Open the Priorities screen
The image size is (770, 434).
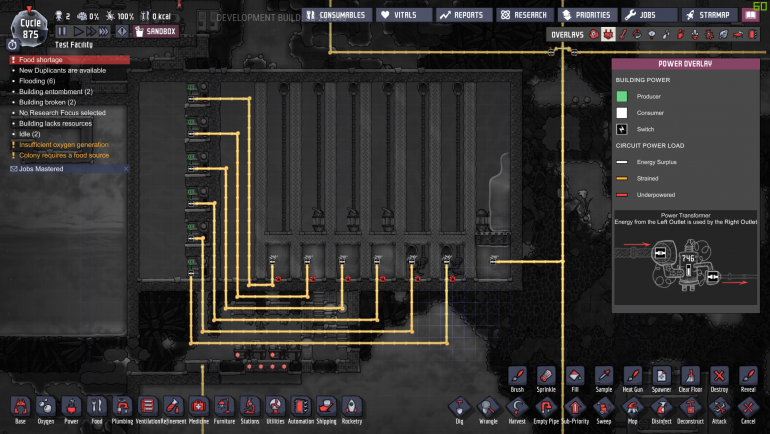tap(587, 15)
